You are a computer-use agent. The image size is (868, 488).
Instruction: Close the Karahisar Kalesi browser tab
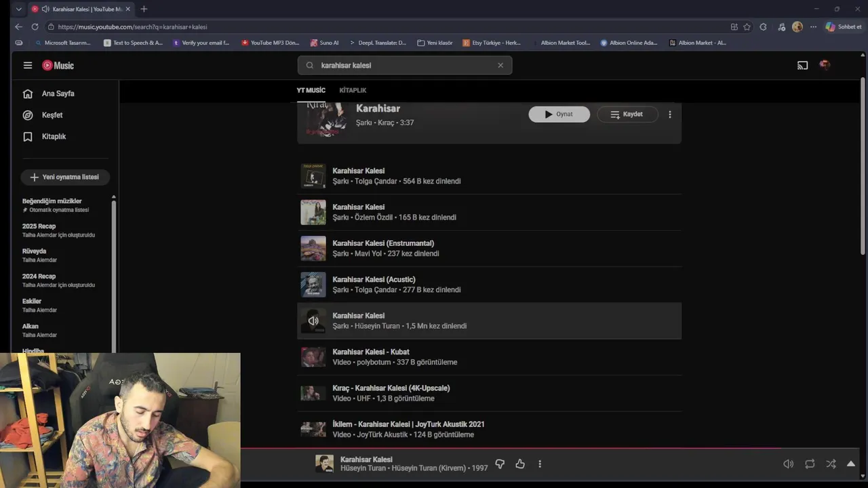point(127,9)
